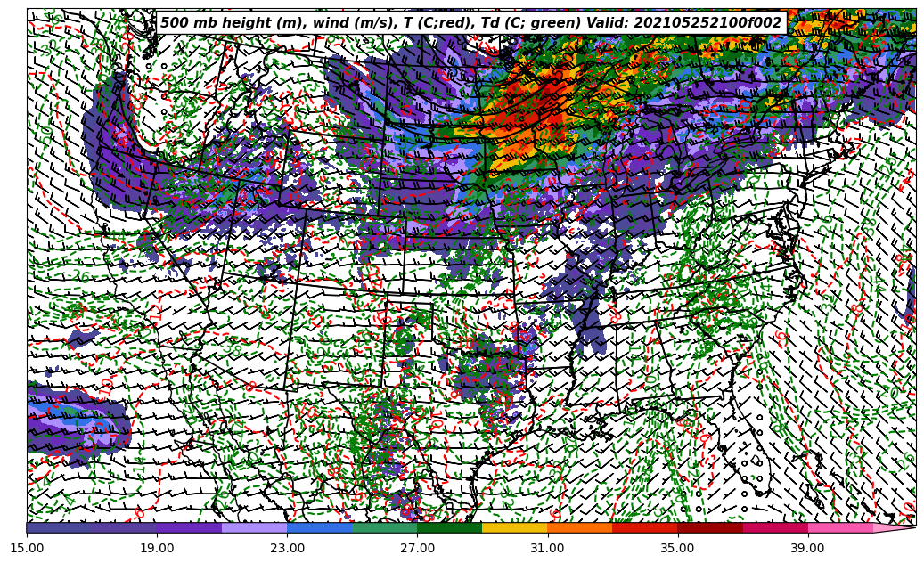Click the 19.00 colorbar tick label
Image resolution: width=924 pixels, height=563 pixels.
click(x=158, y=548)
